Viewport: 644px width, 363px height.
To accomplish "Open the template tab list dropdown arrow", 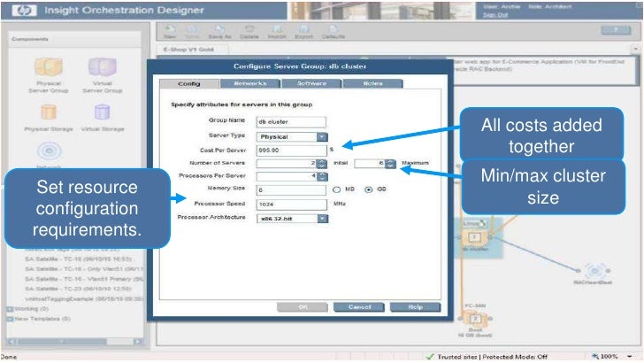I will 635,49.
